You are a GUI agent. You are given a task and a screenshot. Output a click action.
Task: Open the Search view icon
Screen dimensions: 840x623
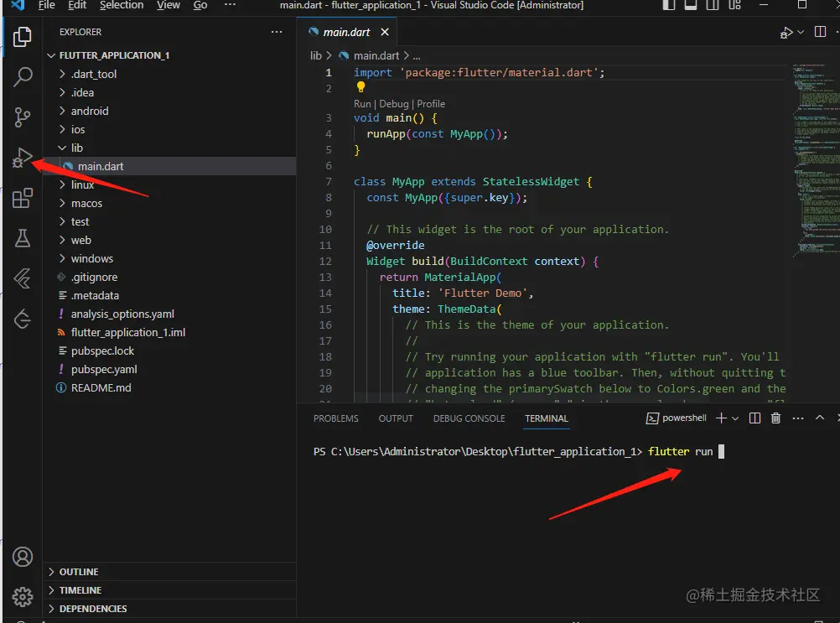(23, 76)
